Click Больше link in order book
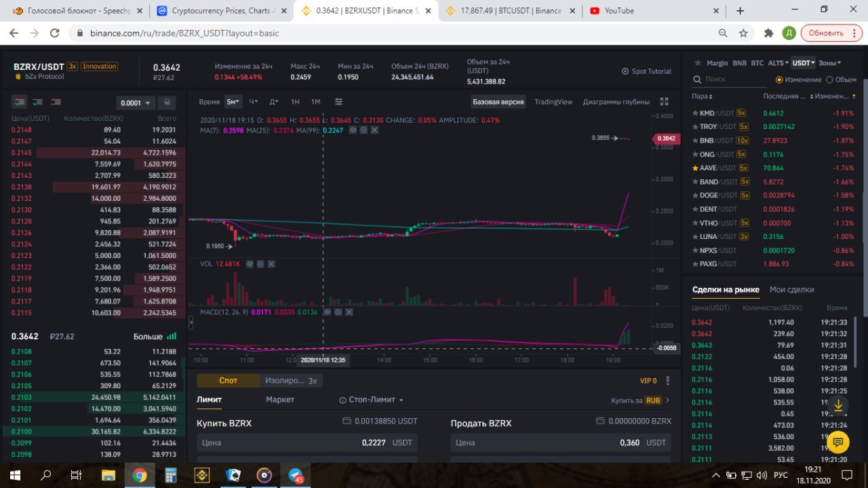The width and height of the screenshot is (868, 488). [148, 337]
